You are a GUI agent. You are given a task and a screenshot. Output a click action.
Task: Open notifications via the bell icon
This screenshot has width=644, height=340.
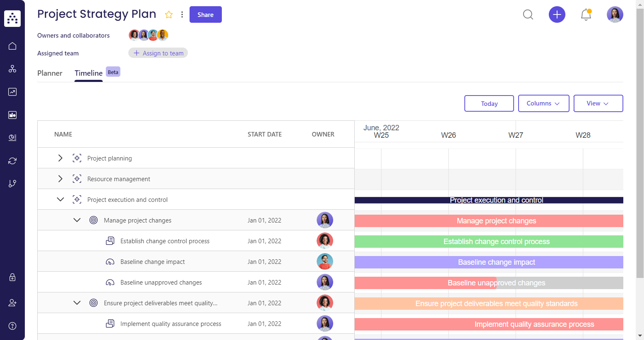(586, 14)
